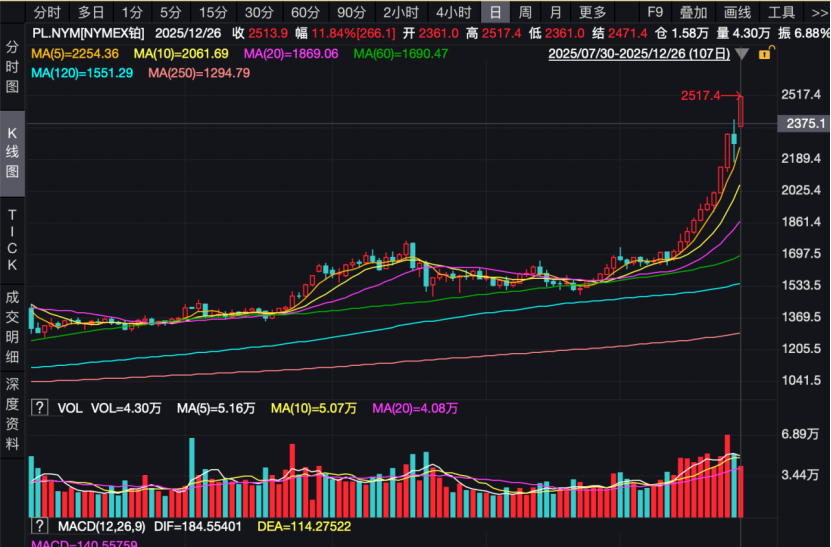Click MA(60)=1690.47 indicator label

[x=401, y=54]
